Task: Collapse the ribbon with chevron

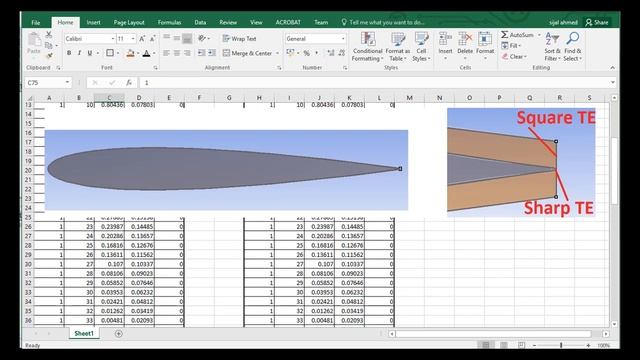Action: 612,68
